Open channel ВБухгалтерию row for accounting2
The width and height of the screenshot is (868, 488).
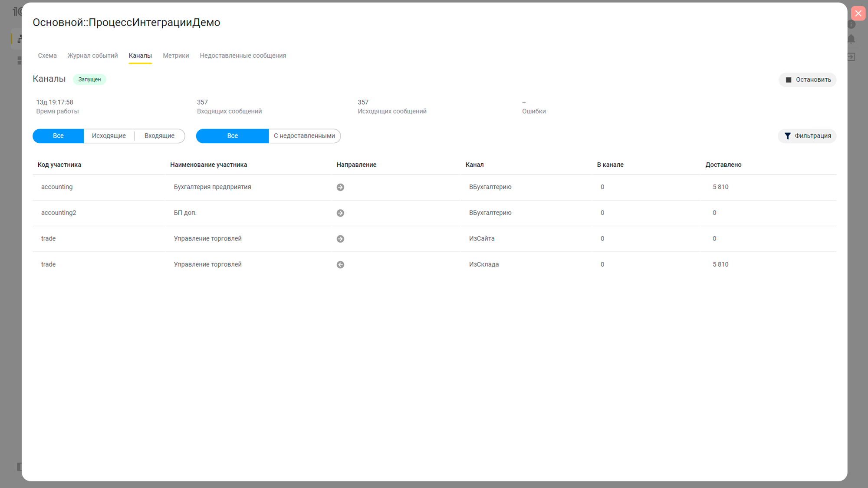pyautogui.click(x=490, y=213)
